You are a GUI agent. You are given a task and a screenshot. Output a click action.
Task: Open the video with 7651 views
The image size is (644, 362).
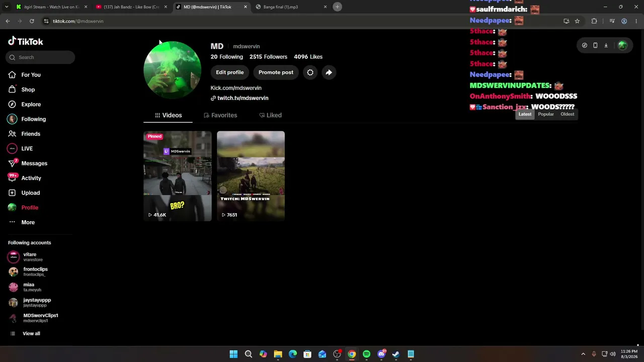coord(251,176)
